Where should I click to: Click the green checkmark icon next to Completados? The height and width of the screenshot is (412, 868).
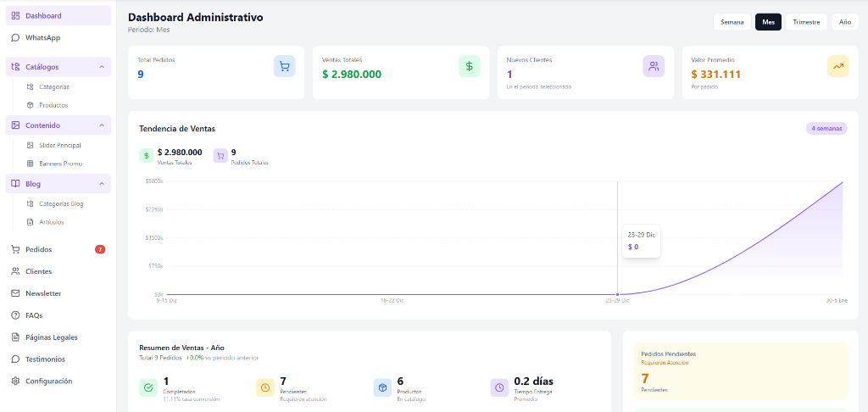[x=148, y=387]
